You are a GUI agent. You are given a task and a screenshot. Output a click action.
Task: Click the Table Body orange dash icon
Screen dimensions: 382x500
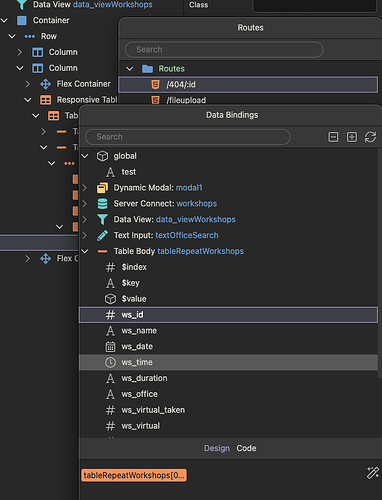[102, 251]
